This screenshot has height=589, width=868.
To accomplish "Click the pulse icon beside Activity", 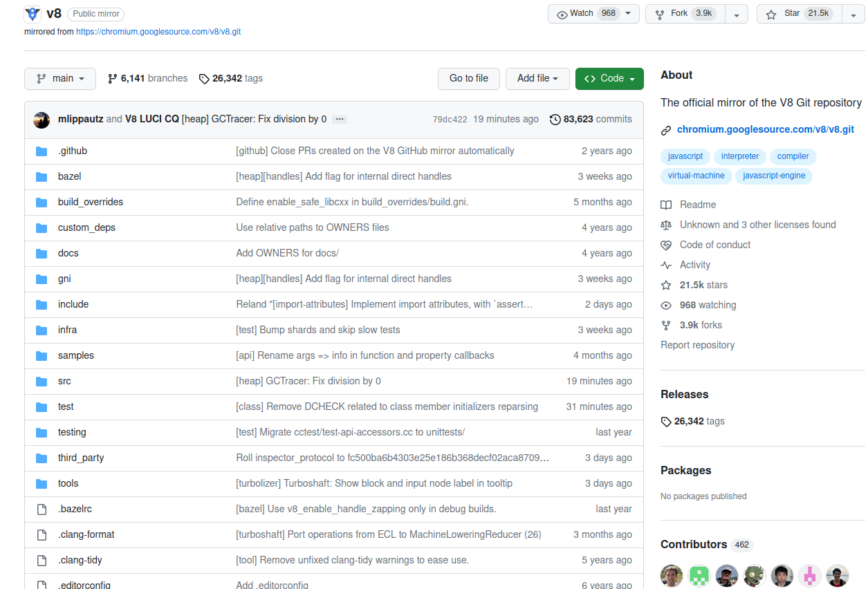I will pyautogui.click(x=666, y=265).
